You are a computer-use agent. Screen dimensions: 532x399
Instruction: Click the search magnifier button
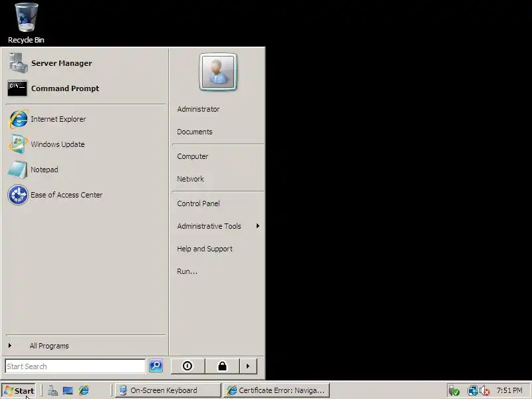pos(156,366)
